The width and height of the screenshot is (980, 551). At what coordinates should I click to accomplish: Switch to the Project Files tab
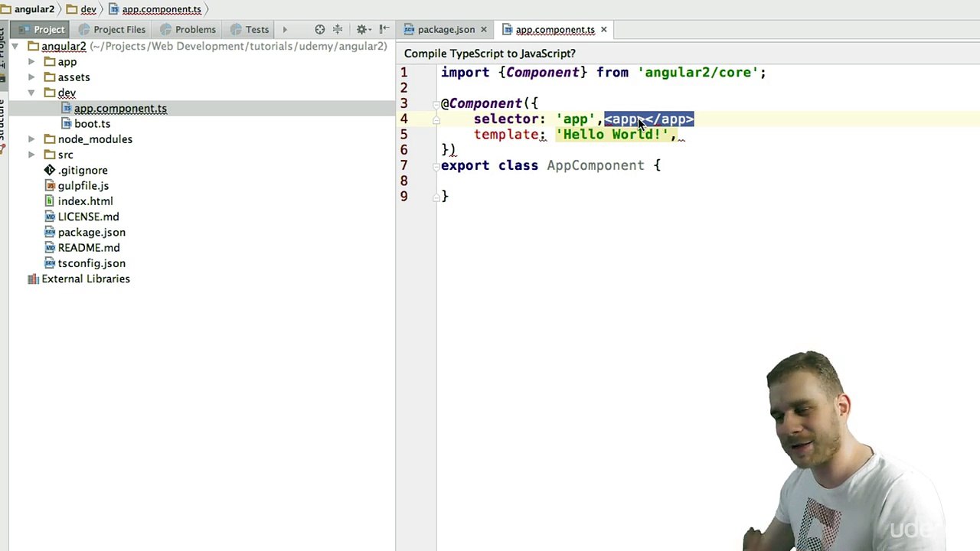[x=112, y=29]
